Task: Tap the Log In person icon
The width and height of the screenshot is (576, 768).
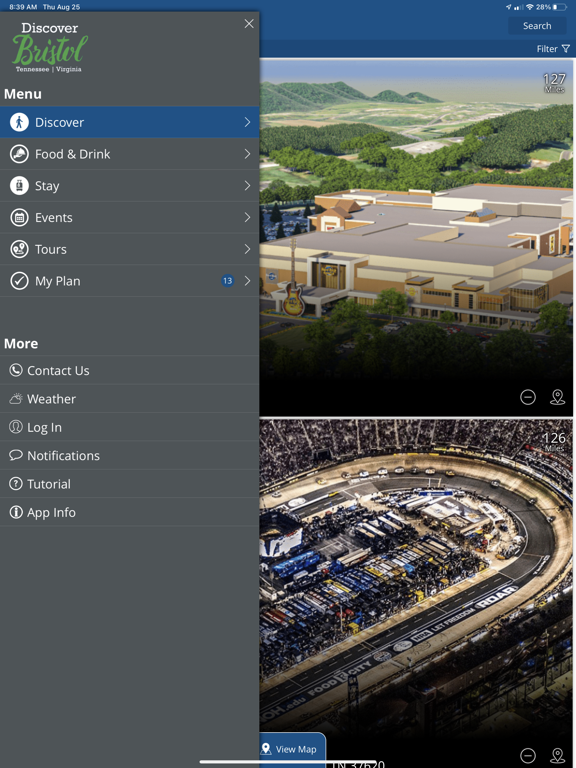Action: 16,427
